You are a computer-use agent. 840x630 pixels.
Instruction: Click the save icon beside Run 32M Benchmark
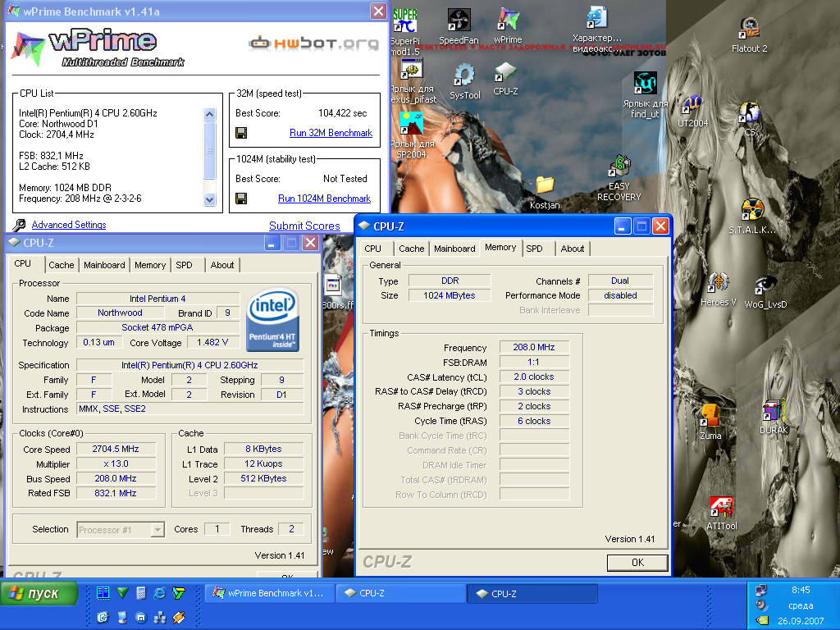[242, 133]
